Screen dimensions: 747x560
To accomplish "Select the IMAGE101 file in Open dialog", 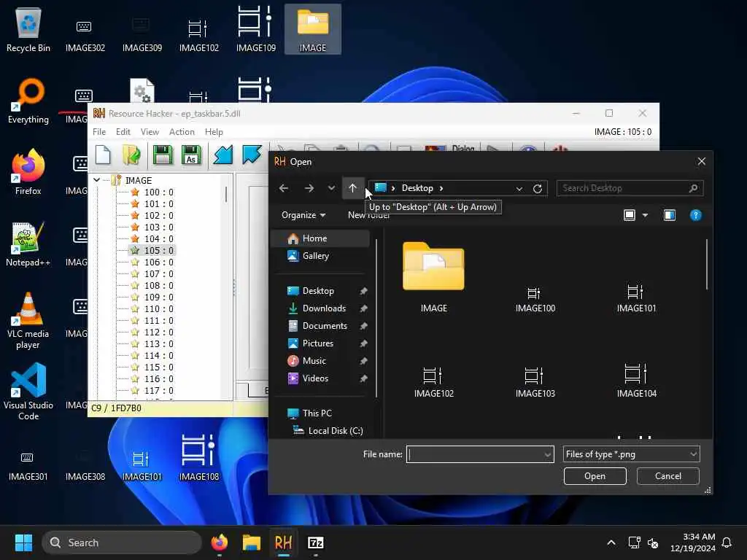I will (636, 298).
